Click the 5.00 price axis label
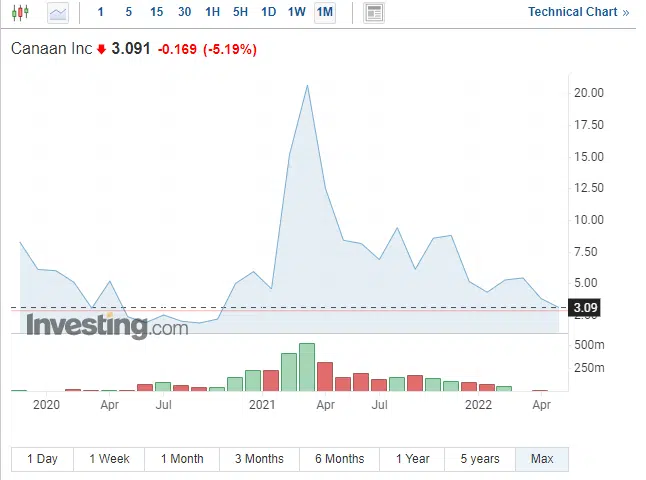Image resolution: width=646 pixels, height=480 pixels. 585,283
